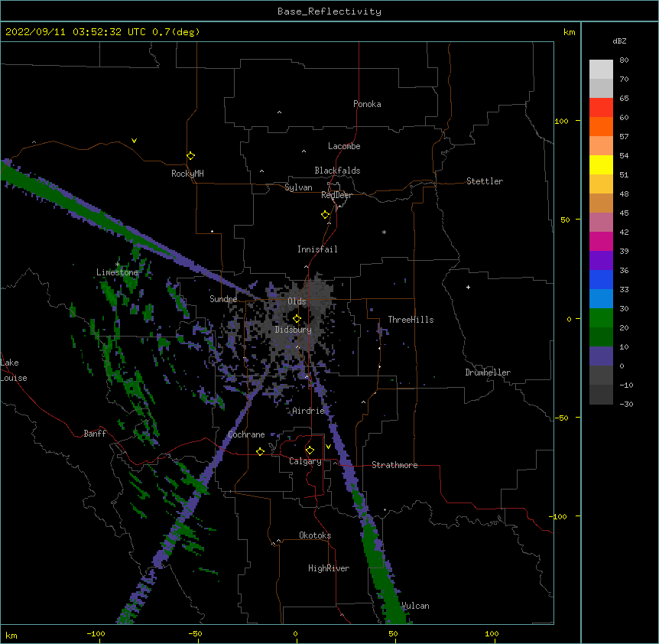The height and width of the screenshot is (644, 659).
Task: Click the Banff label
Action: 95,434
